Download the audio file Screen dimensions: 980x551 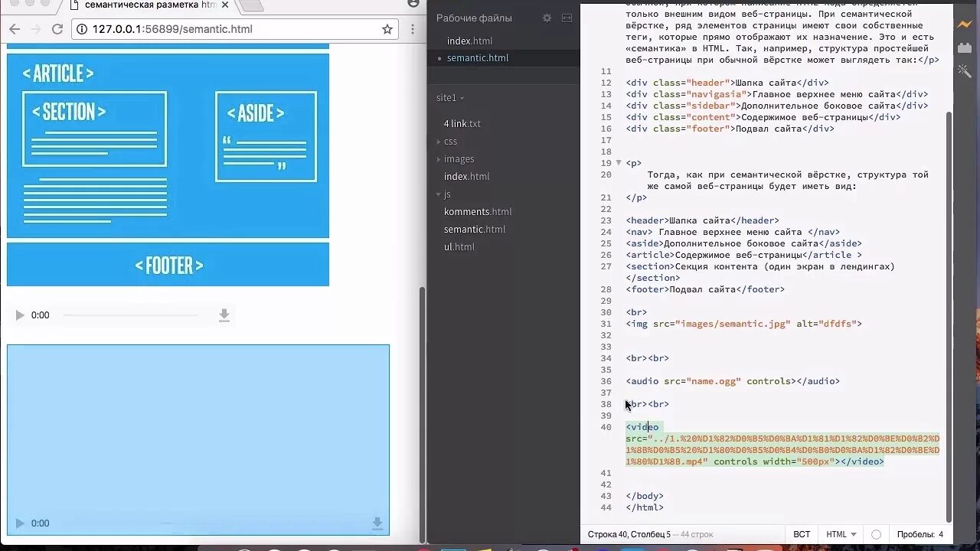click(x=224, y=315)
